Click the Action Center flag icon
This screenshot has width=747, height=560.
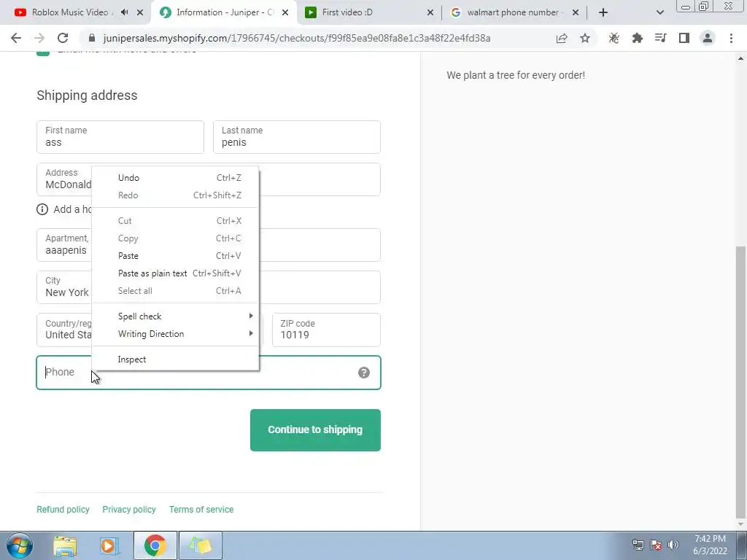(x=656, y=545)
